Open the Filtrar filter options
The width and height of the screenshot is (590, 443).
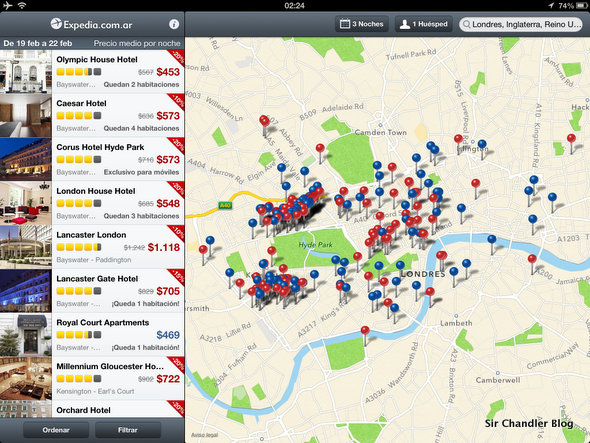(x=128, y=430)
